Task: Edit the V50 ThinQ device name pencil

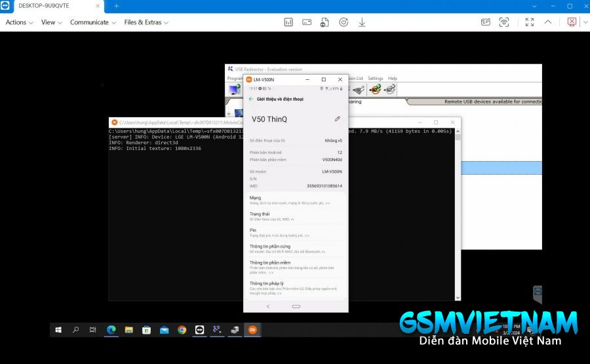Action: click(x=338, y=118)
